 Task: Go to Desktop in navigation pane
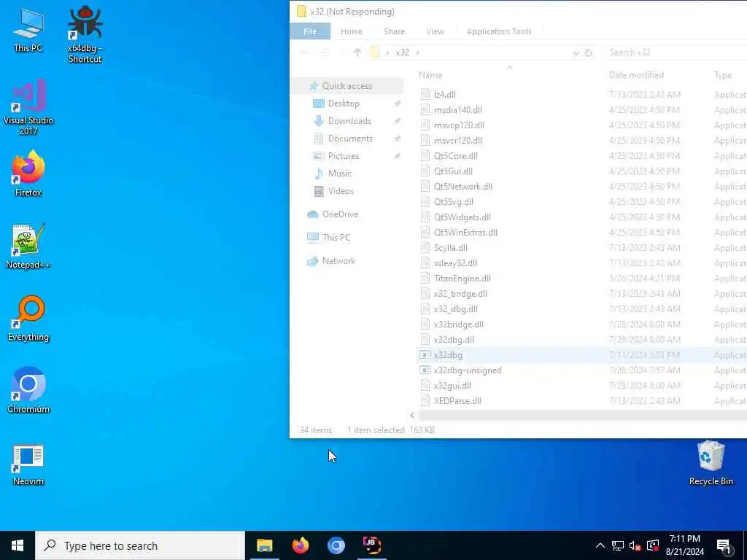pos(344,104)
